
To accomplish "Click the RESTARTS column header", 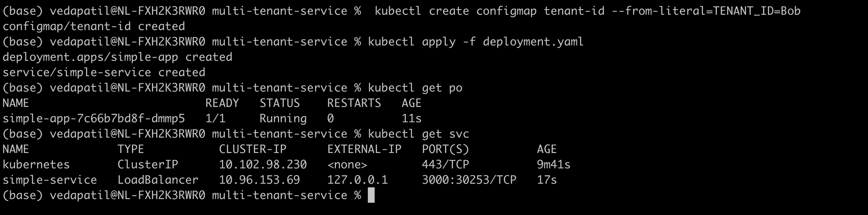I will coord(354,103).
